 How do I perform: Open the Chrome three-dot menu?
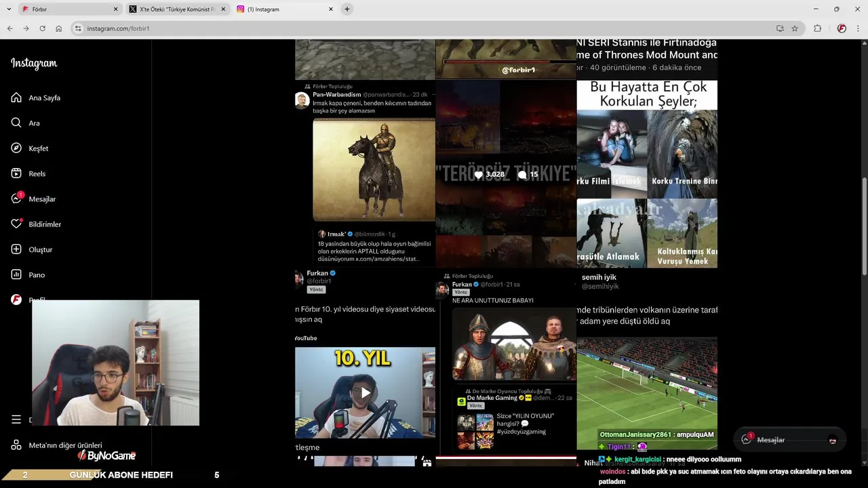[x=858, y=28]
